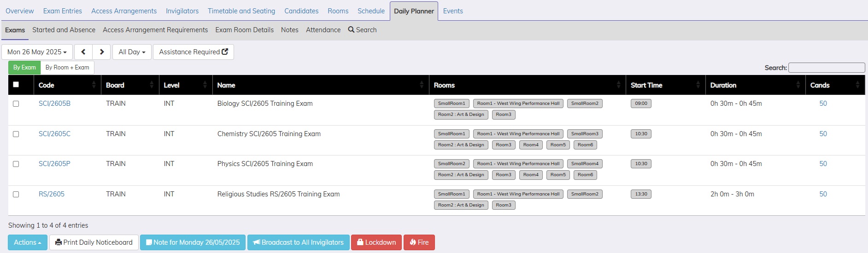Sort table by Code column arrows
868x253 pixels.
pyautogui.click(x=94, y=85)
